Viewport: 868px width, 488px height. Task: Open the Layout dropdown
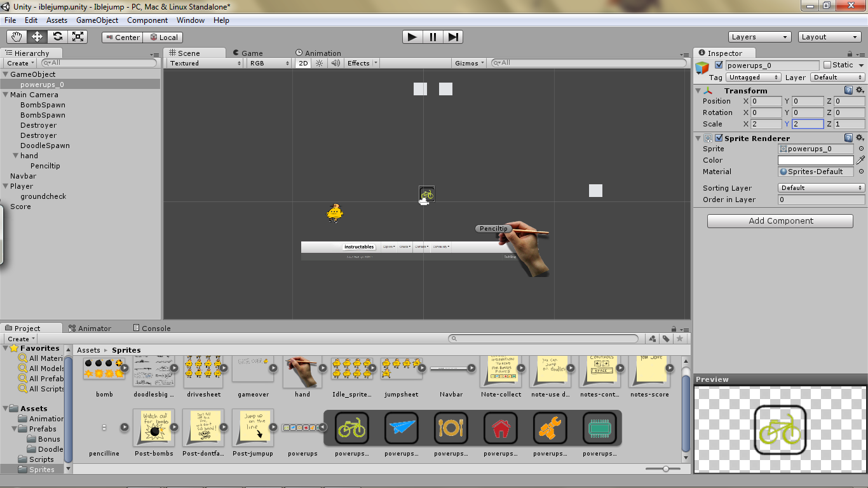[830, 37]
